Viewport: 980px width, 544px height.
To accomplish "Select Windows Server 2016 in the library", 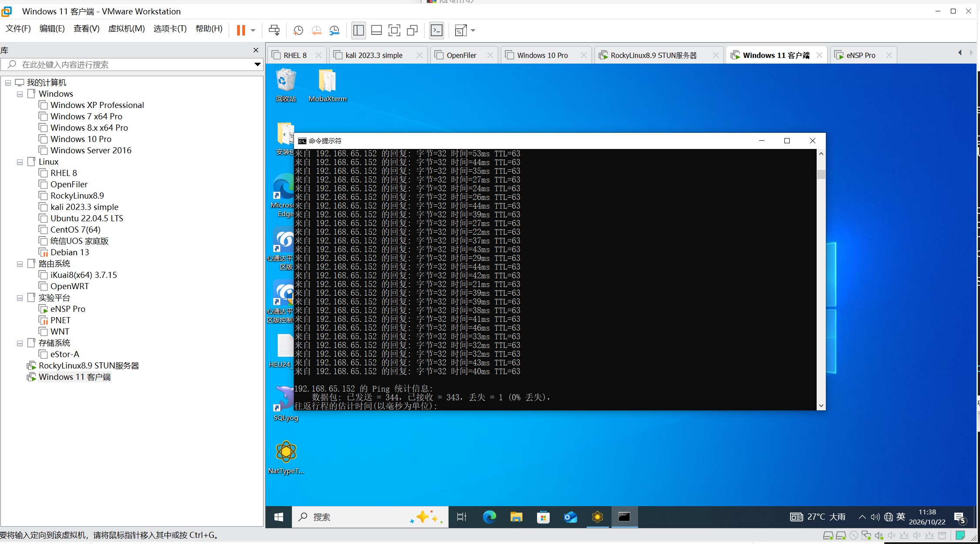I will pos(91,151).
